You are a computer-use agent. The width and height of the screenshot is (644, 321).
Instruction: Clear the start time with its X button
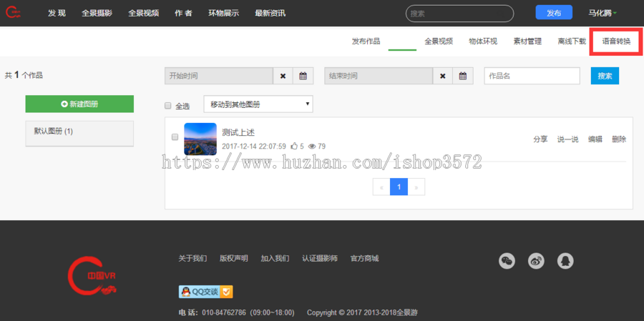tap(283, 76)
